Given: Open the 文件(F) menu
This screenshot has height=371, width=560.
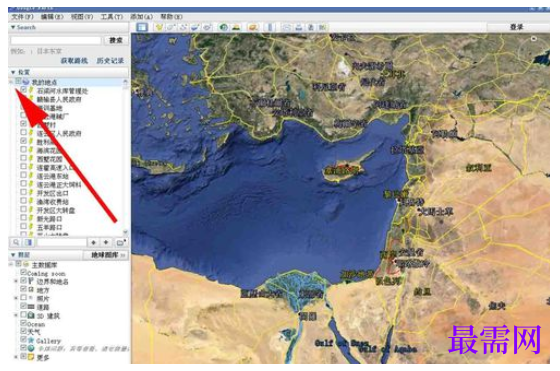Looking at the screenshot, I should coord(22,17).
